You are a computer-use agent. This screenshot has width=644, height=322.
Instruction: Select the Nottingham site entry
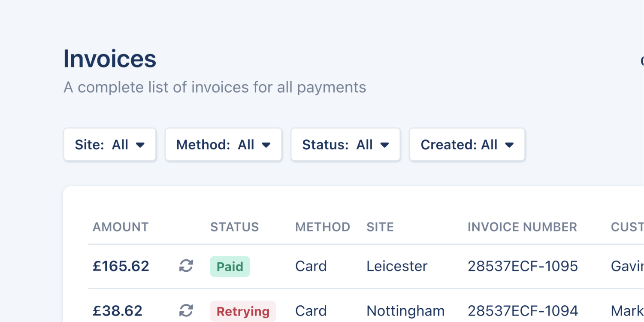click(405, 311)
